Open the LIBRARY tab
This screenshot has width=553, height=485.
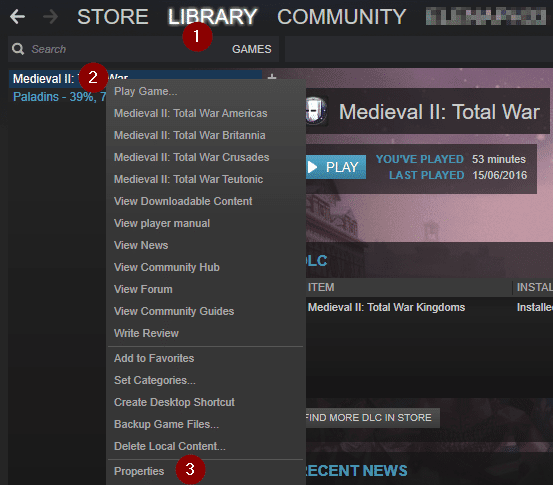coord(212,17)
